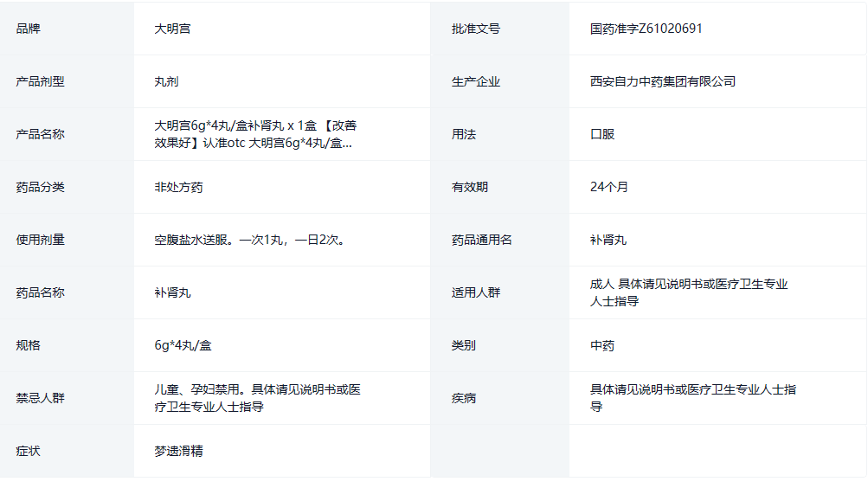
Task: Select the symptom value 梦遗滑精
Action: [178, 451]
